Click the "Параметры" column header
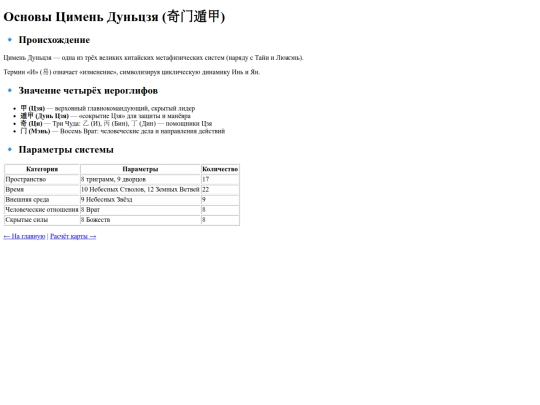Image resolution: width=540 pixels, height=405 pixels. 140,169
